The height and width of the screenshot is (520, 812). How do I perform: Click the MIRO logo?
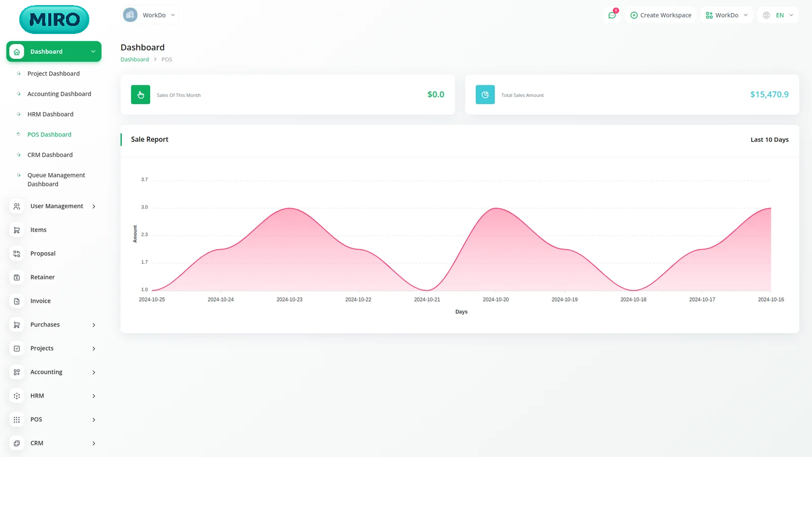(54, 20)
